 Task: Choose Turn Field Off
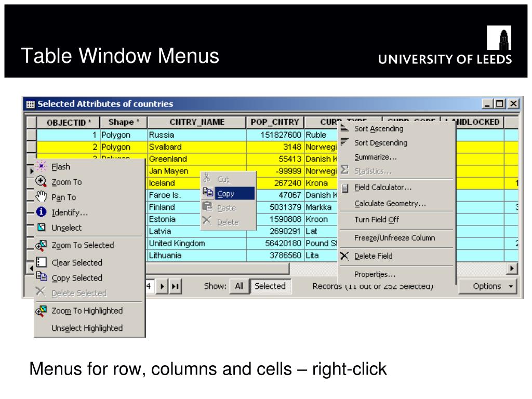click(377, 220)
